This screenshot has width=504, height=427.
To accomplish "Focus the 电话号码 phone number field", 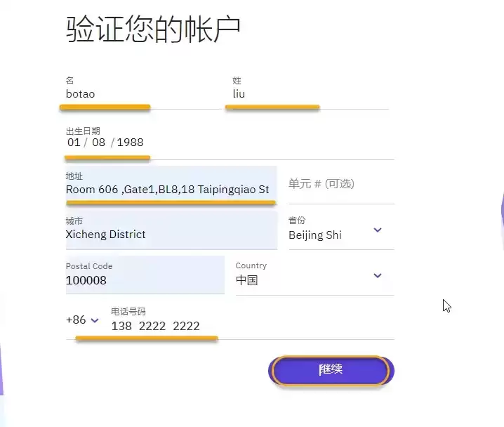I will [x=211, y=326].
